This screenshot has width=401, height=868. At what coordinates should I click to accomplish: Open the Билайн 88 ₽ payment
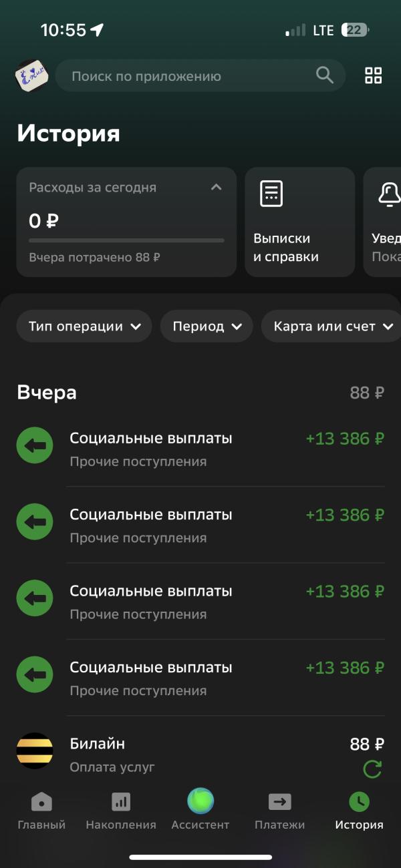click(x=200, y=754)
